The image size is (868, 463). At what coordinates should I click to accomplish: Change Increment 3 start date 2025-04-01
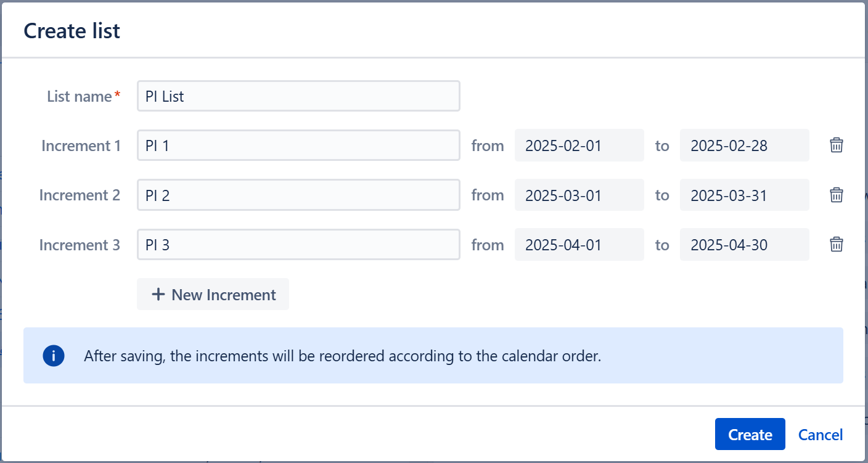(x=579, y=245)
